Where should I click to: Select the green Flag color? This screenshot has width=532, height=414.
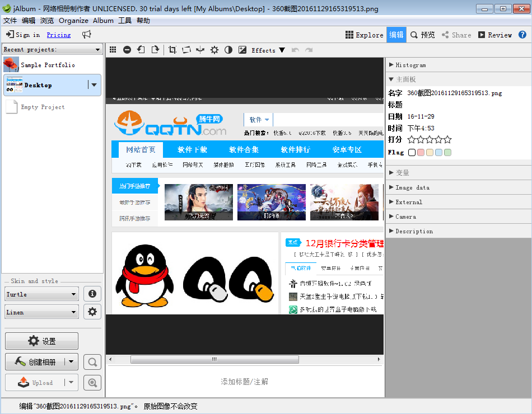pos(447,152)
